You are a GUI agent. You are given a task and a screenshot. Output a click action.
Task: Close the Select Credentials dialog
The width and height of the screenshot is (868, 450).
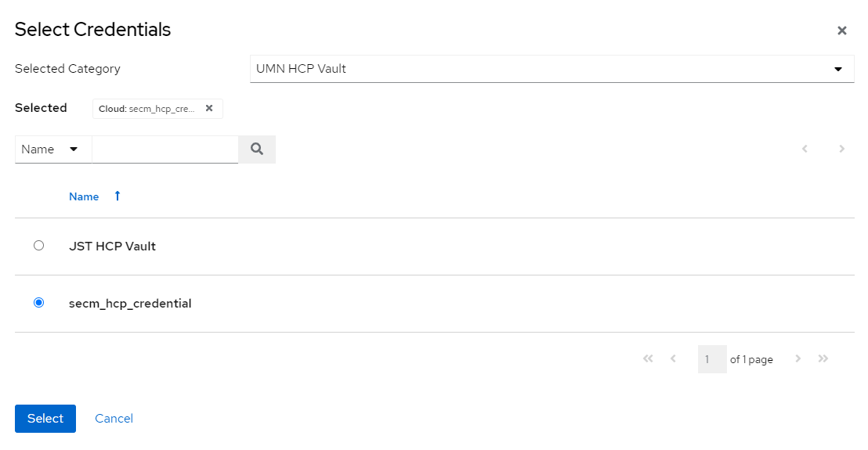[842, 31]
